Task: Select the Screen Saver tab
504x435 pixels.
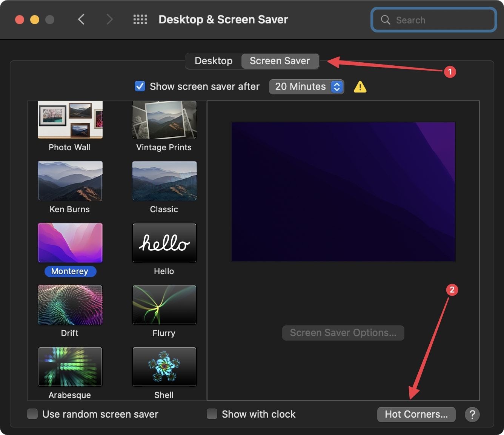Action: pos(280,60)
